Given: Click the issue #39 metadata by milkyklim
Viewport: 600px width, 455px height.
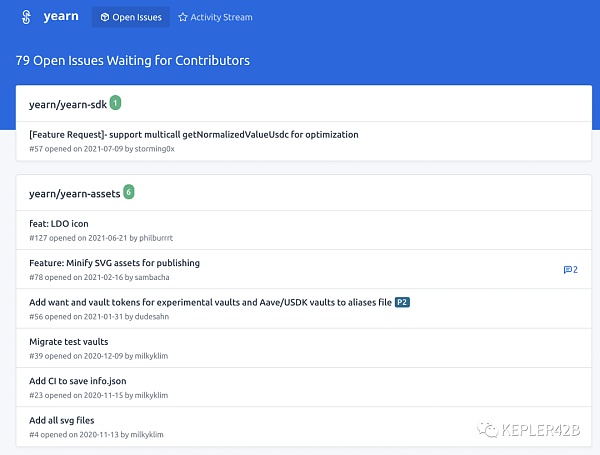Looking at the screenshot, I should tap(99, 356).
